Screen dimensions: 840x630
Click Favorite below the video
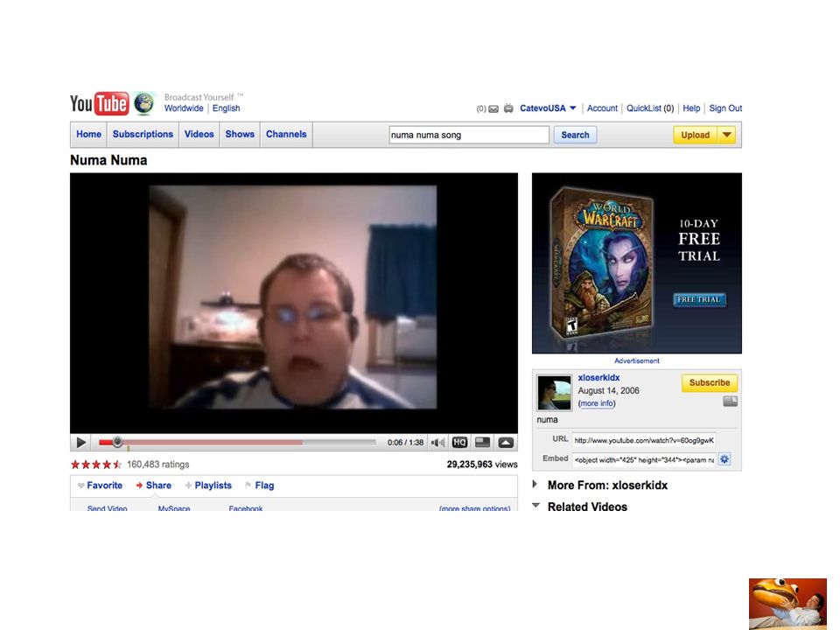point(100,486)
